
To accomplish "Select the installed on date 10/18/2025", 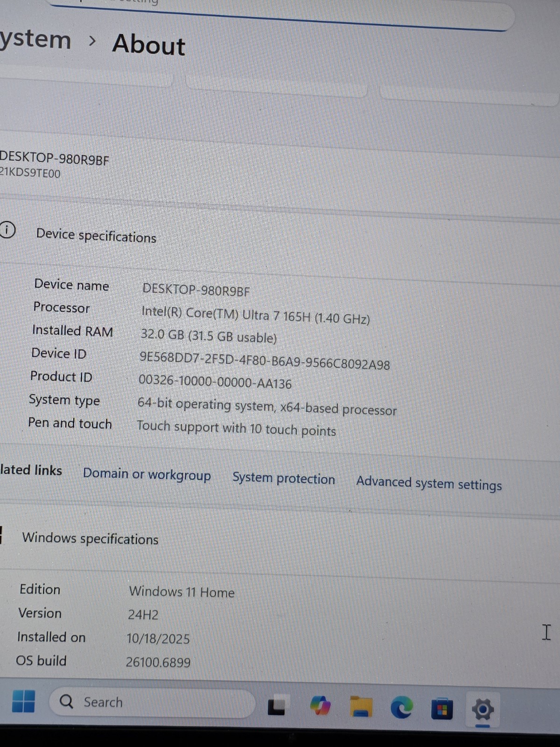I will click(158, 638).
